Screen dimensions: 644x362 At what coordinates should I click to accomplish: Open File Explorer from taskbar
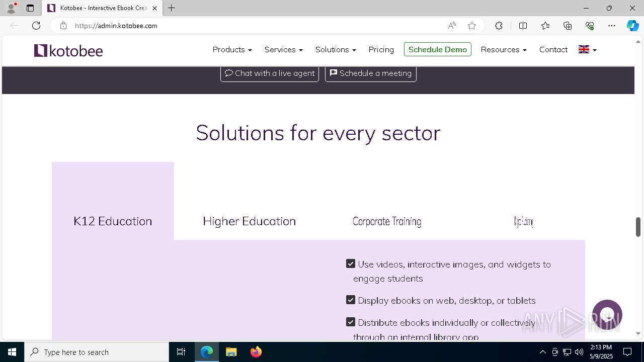pos(231,352)
